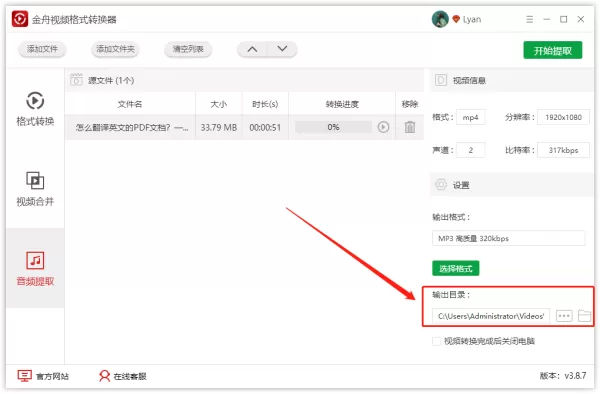Click 添加文件夹 button

pyautogui.click(x=115, y=49)
